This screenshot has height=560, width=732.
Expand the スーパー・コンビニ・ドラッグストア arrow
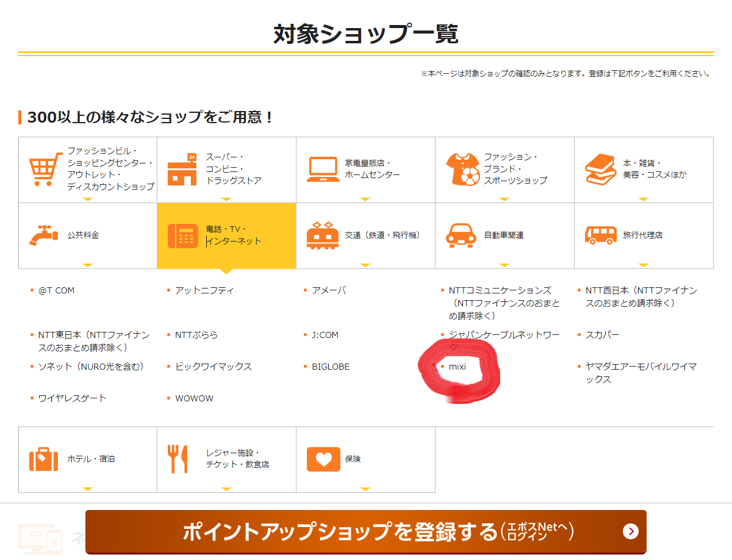tap(226, 199)
